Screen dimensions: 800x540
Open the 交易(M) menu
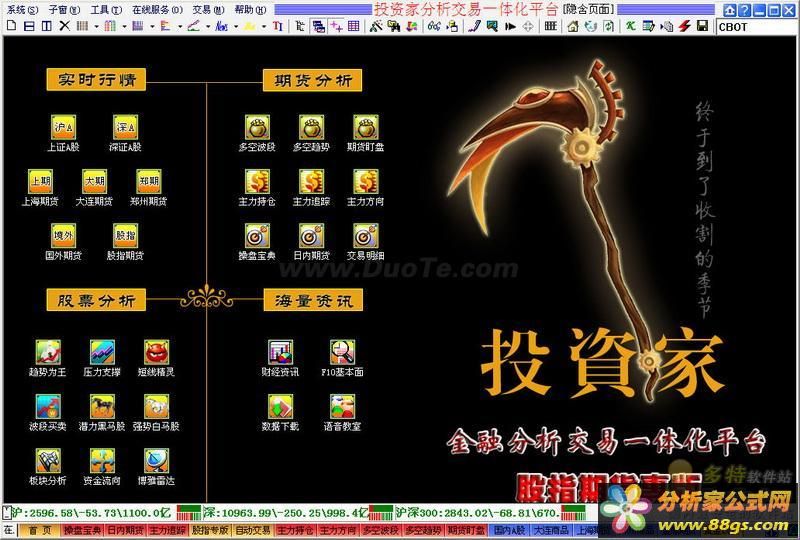(x=208, y=10)
